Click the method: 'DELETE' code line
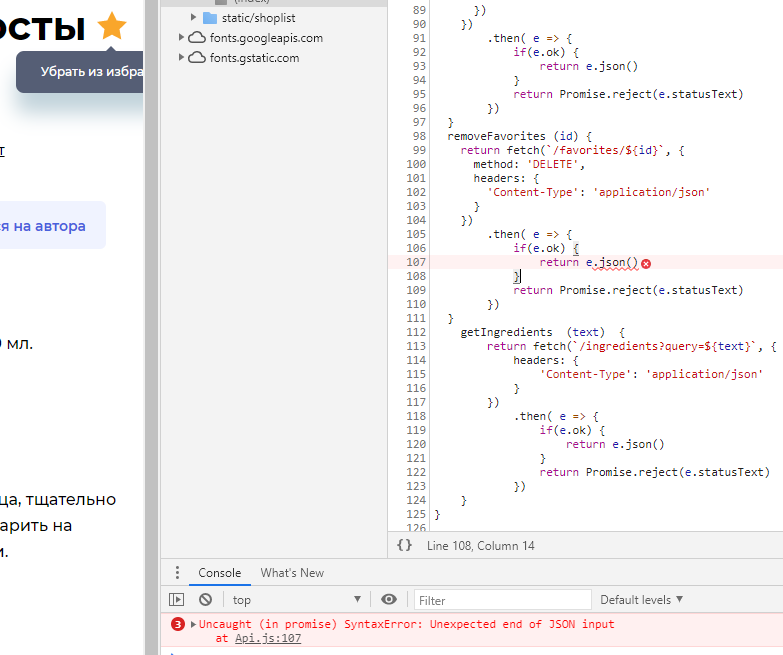This screenshot has height=655, width=783. 529,164
